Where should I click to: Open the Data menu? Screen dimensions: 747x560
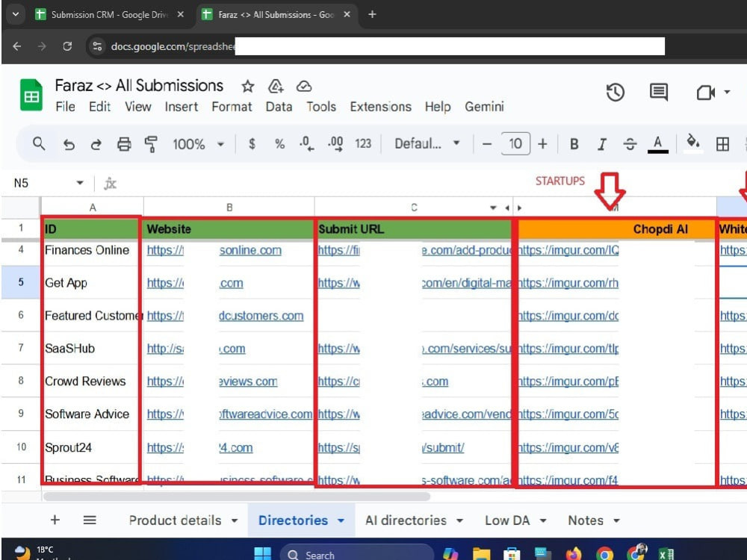coord(279,107)
